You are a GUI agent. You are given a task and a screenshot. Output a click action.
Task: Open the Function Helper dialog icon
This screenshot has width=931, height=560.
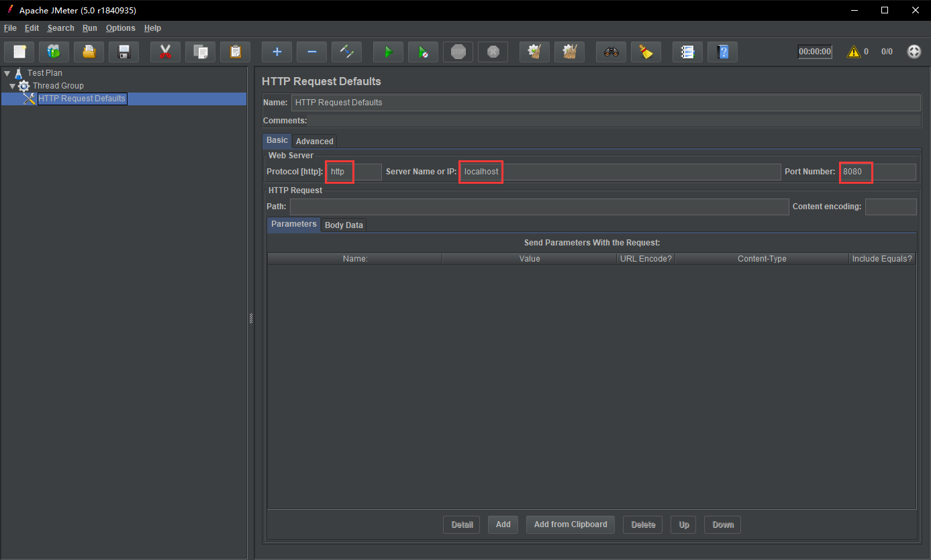click(687, 52)
